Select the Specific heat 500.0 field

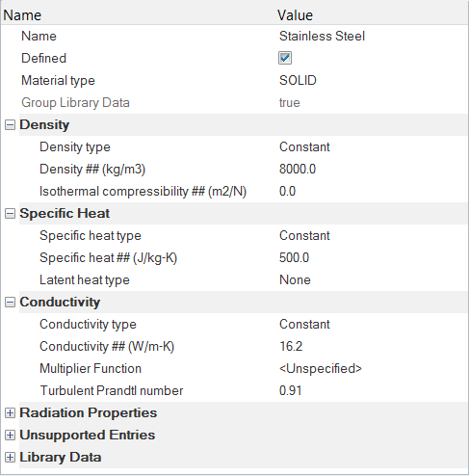click(372, 258)
